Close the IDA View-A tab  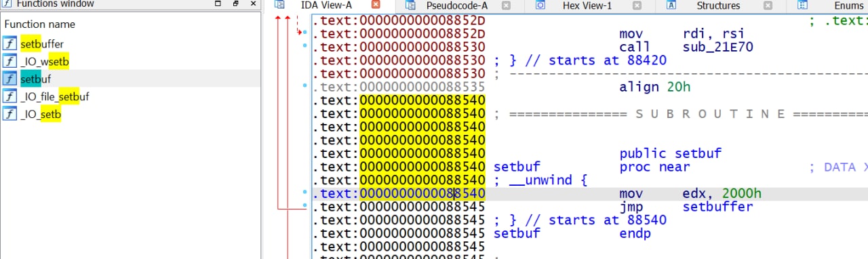(376, 5)
